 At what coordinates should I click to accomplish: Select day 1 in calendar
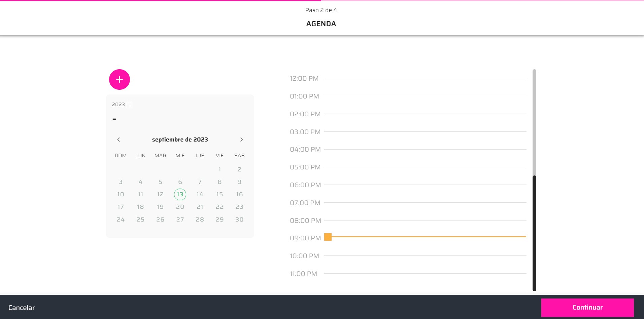point(219,169)
